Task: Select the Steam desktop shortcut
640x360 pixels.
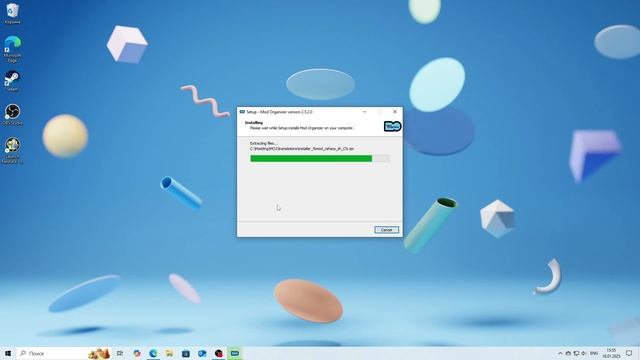Action: [x=12, y=81]
